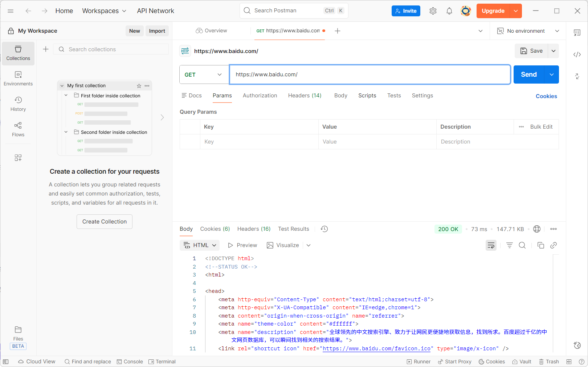Click Create Collection button
Viewport: 588px width, 367px height.
point(105,222)
